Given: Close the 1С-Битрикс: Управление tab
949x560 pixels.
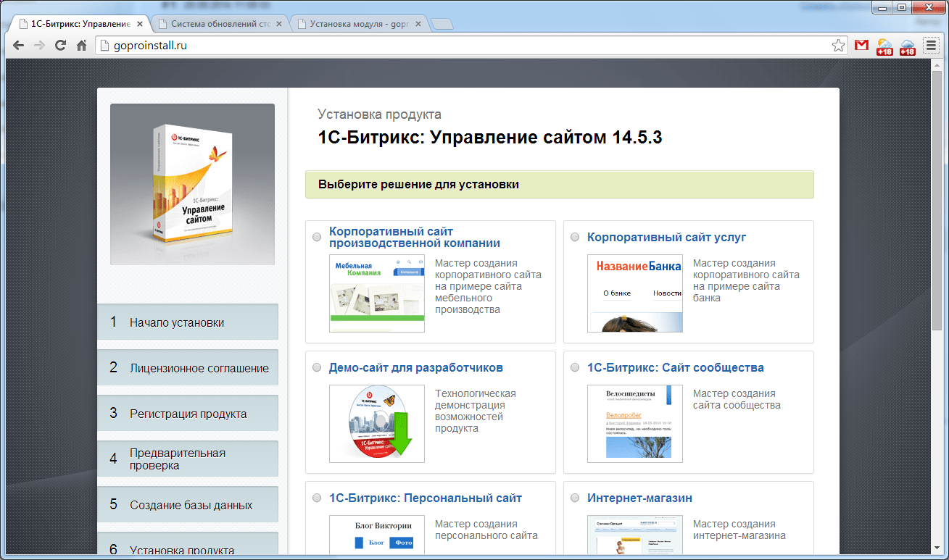Looking at the screenshot, I should coord(141,23).
